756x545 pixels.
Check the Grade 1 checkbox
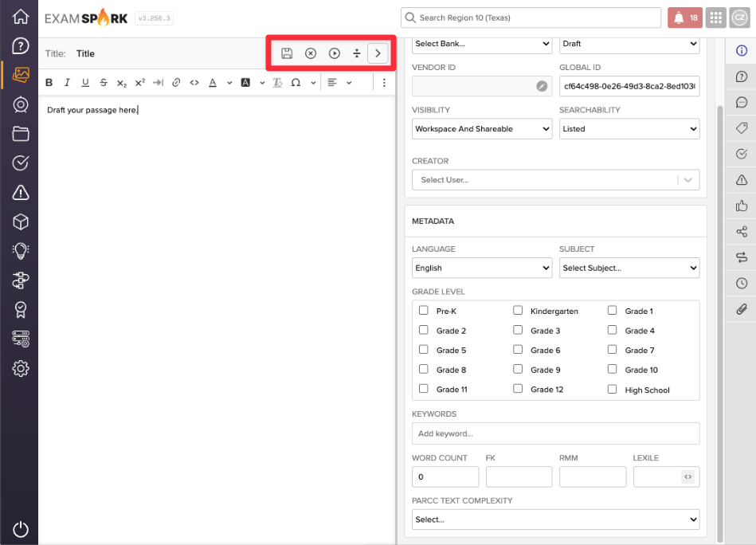(612, 310)
